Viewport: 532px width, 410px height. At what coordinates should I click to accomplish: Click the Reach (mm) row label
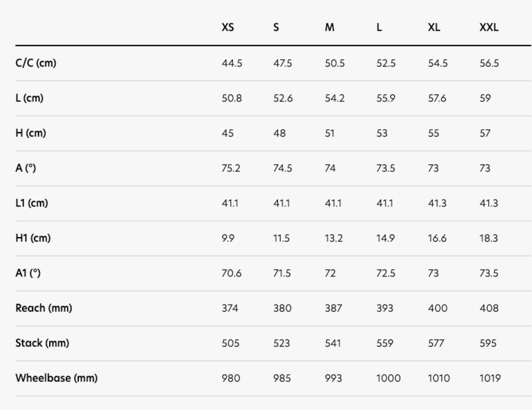click(x=44, y=308)
